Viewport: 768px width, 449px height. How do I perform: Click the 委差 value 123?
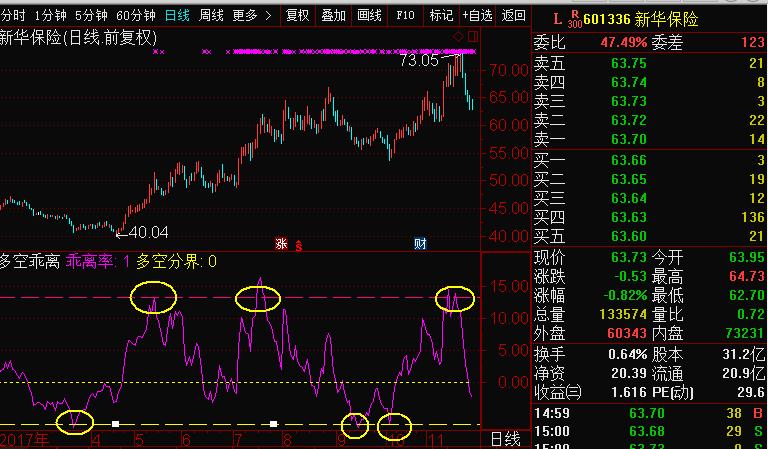click(x=753, y=43)
